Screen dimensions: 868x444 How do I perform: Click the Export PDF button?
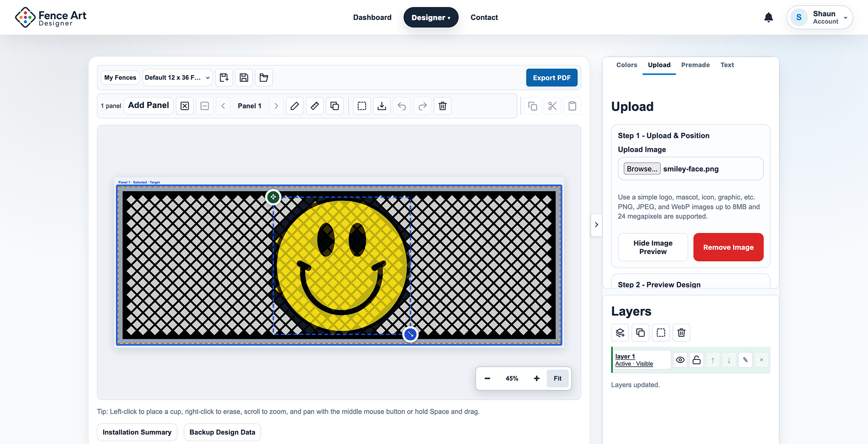point(552,78)
